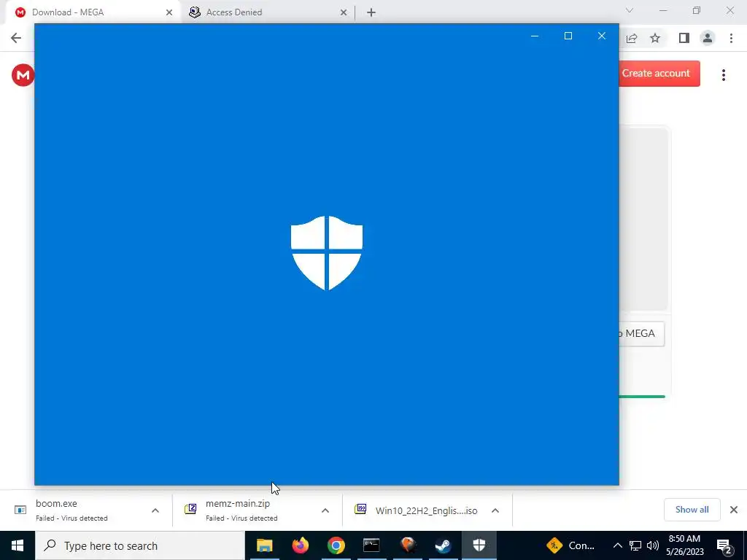Image resolution: width=747 pixels, height=560 pixels.
Task: Open volume control tray icon
Action: [x=653, y=545]
